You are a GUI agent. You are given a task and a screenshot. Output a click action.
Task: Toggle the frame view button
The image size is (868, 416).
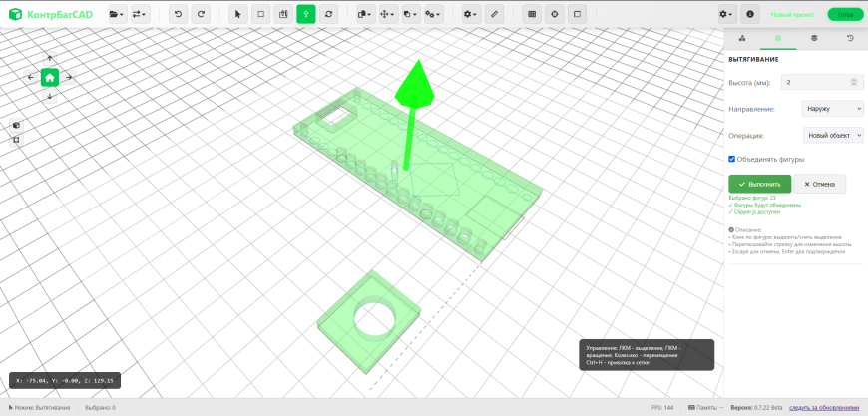click(x=577, y=14)
